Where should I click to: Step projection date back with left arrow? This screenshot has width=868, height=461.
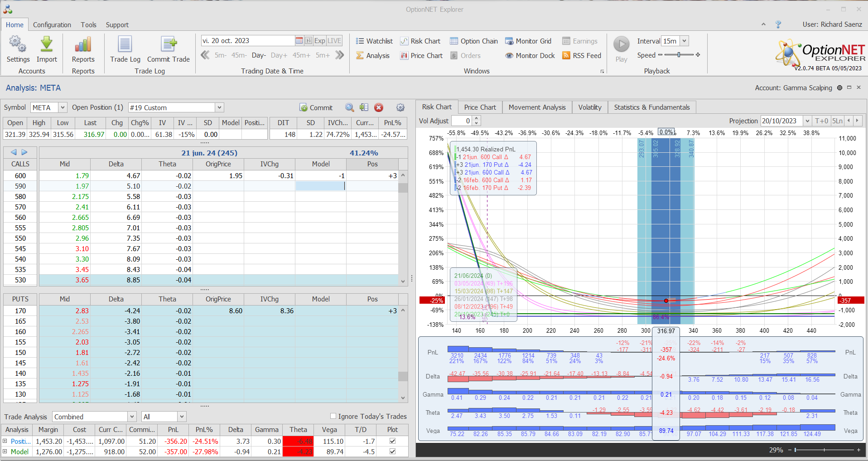click(849, 121)
